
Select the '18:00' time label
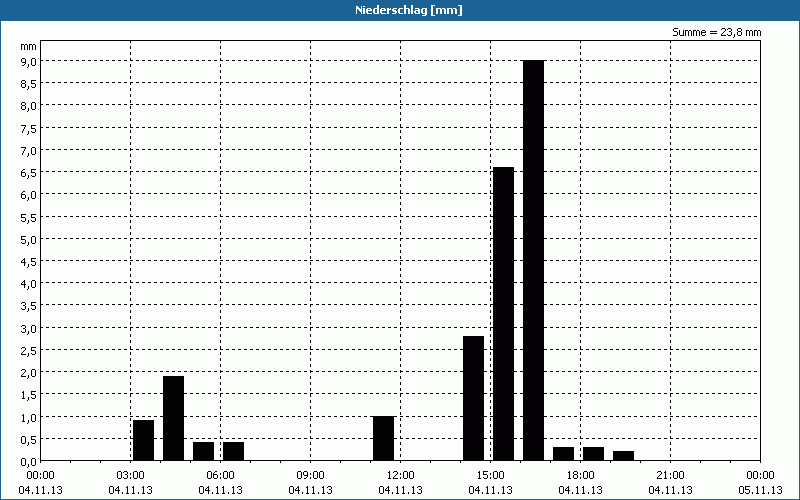581,476
